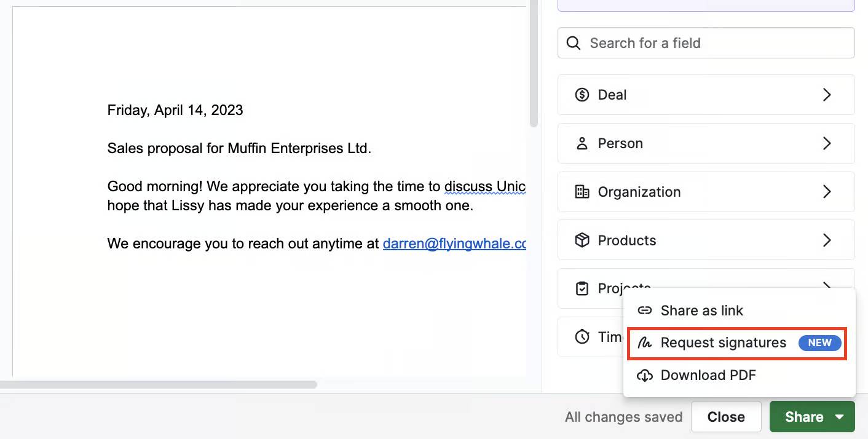Click the signature icon next to Request signatures
The width and height of the screenshot is (868, 439).
(x=645, y=342)
